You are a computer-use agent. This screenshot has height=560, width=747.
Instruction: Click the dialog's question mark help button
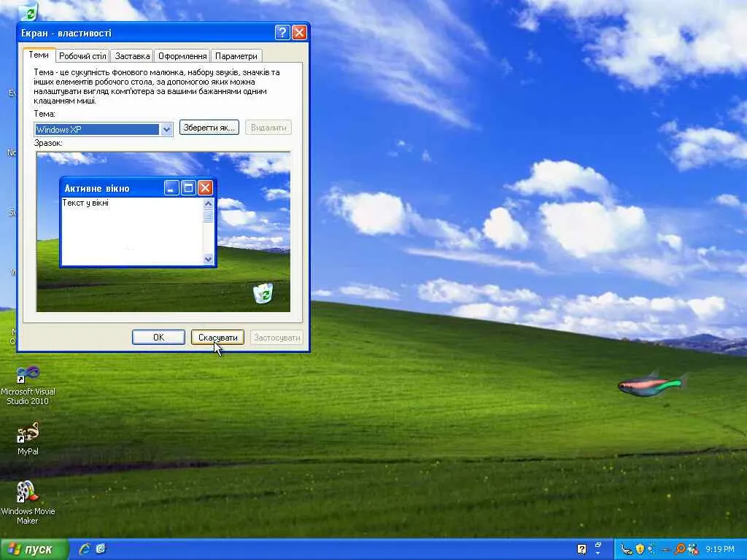click(282, 32)
